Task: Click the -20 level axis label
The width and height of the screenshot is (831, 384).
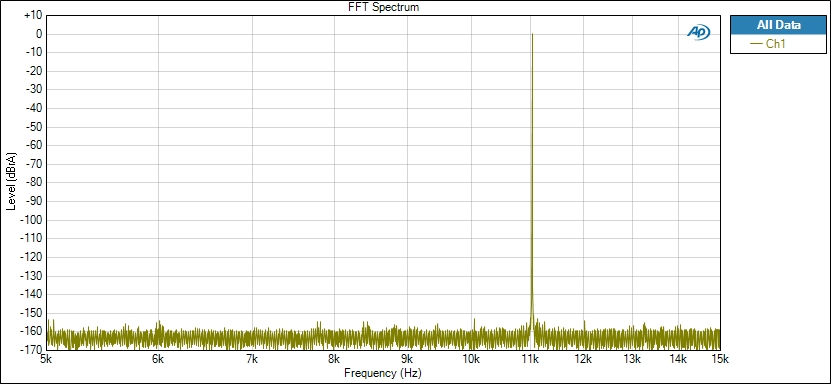Action: [34, 72]
